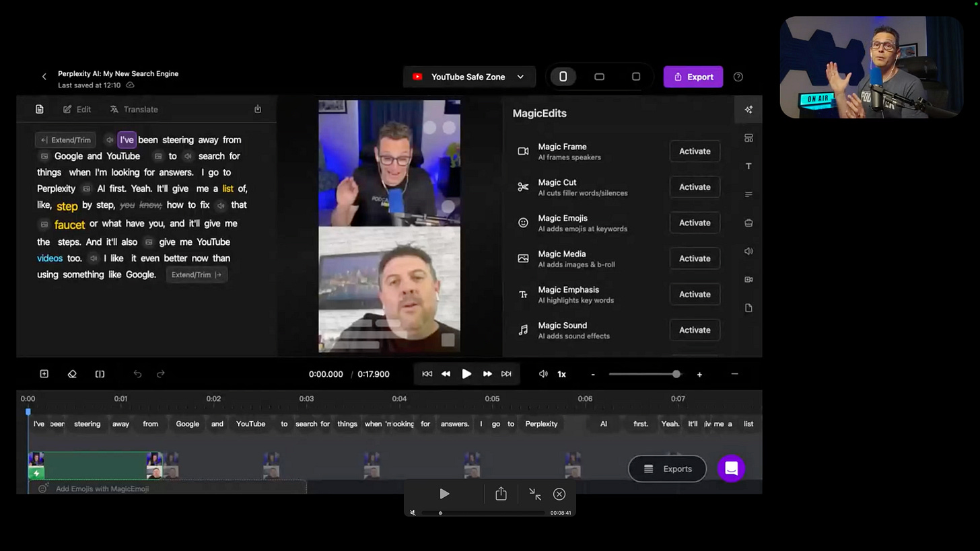This screenshot has width=980, height=551.
Task: Open the layout templates sidebar icon
Action: click(748, 138)
